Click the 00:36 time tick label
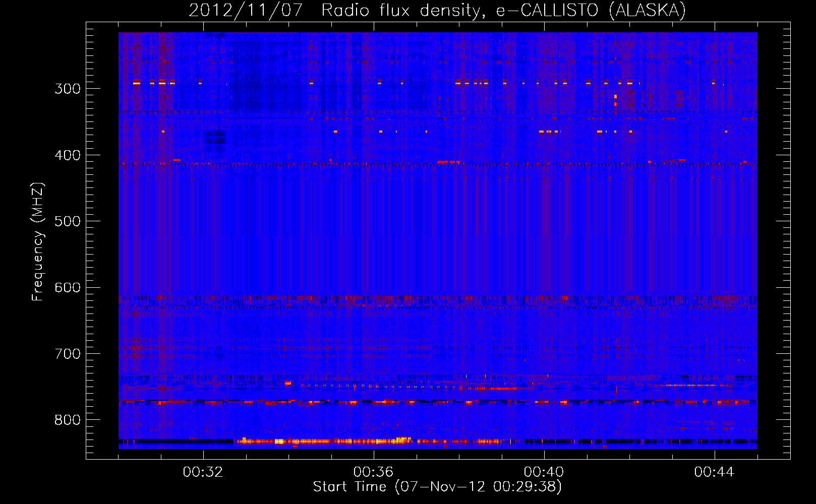This screenshot has height=504, width=816. click(374, 472)
